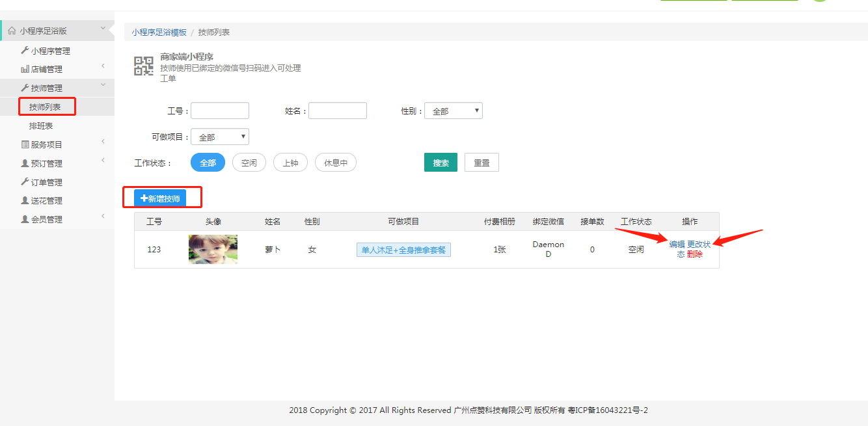
Task: Open the 可做项目 dropdown
Action: click(219, 137)
